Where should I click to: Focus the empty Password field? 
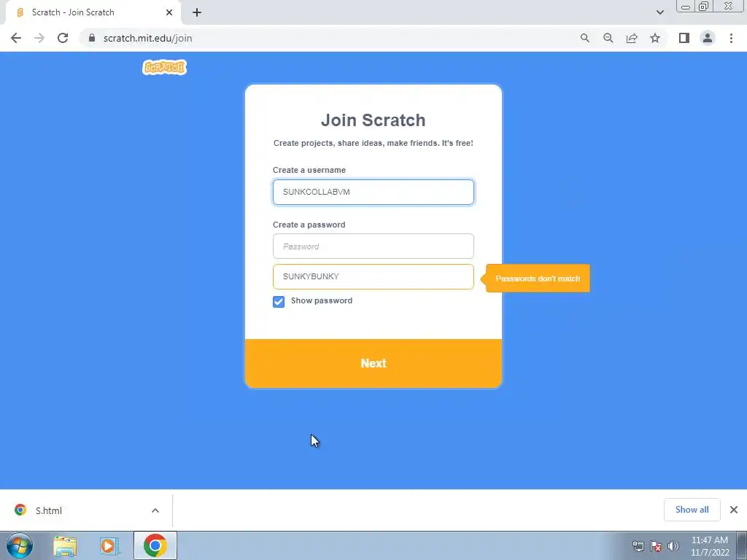(373, 246)
